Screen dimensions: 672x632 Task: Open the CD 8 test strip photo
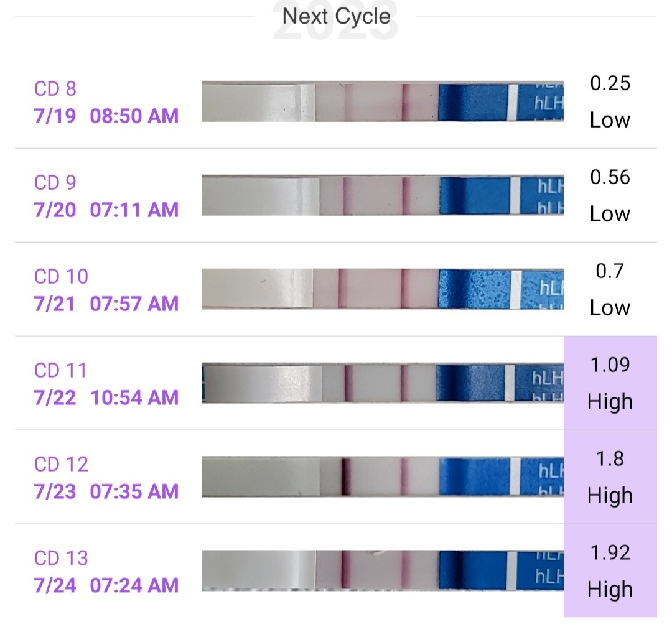click(382, 102)
